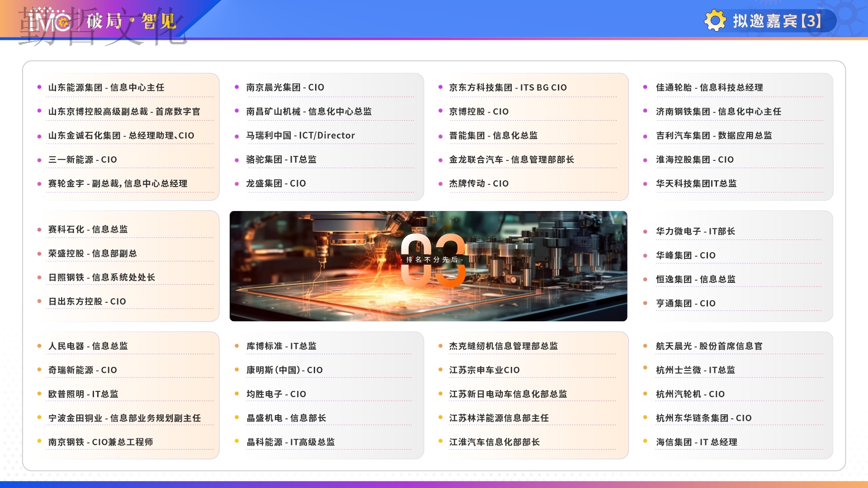
Task: Select 马瑞利中国 - ICT/Director
Action: tap(301, 136)
